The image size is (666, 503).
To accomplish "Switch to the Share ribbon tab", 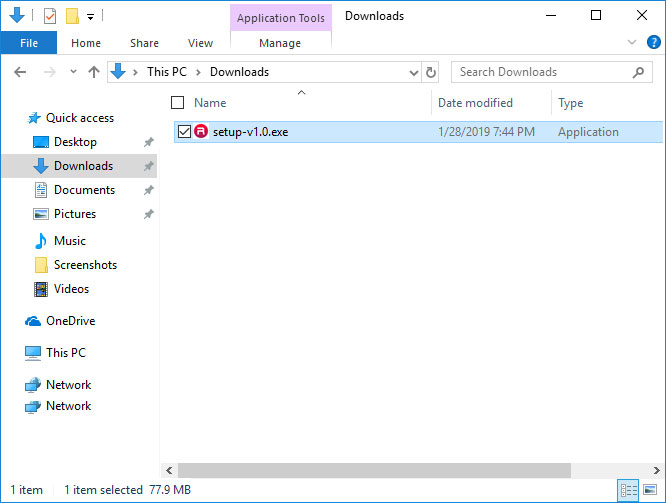I will coord(144,43).
